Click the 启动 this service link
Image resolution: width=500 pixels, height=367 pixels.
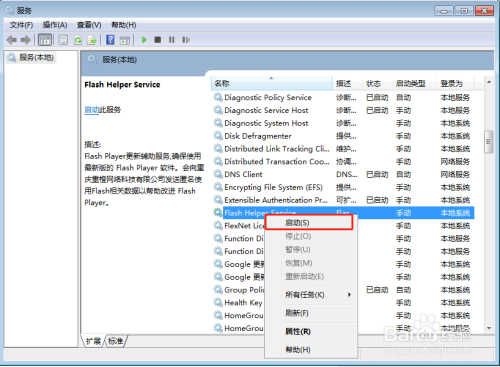(92, 110)
